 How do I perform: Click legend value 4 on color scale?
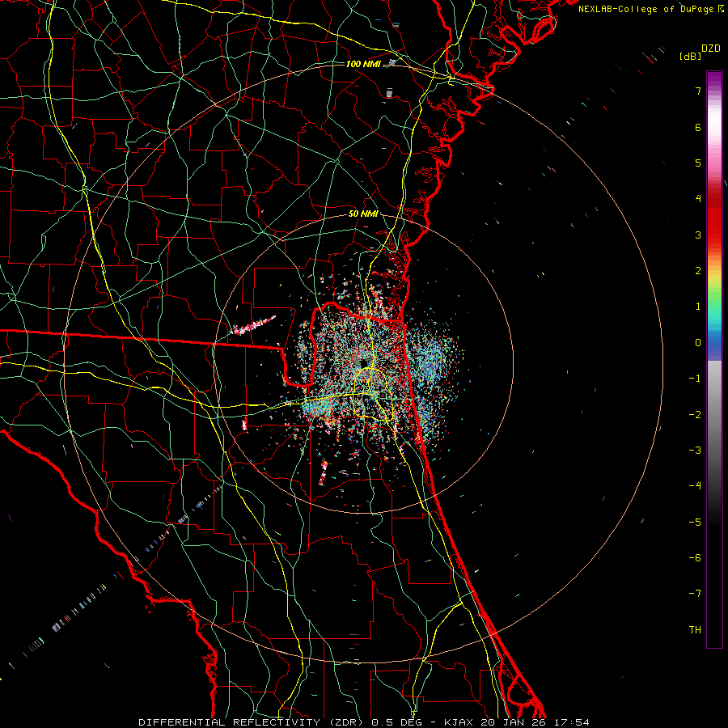click(x=697, y=199)
